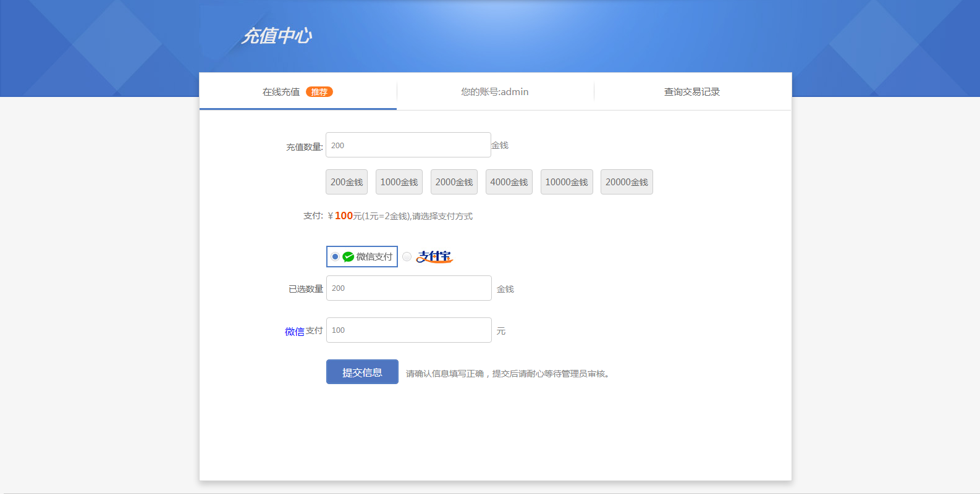
Task: Choose the 1000金钱 preset amount
Action: (399, 182)
